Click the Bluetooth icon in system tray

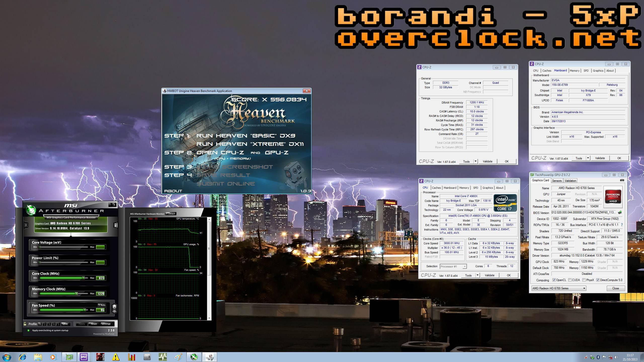click(x=598, y=357)
